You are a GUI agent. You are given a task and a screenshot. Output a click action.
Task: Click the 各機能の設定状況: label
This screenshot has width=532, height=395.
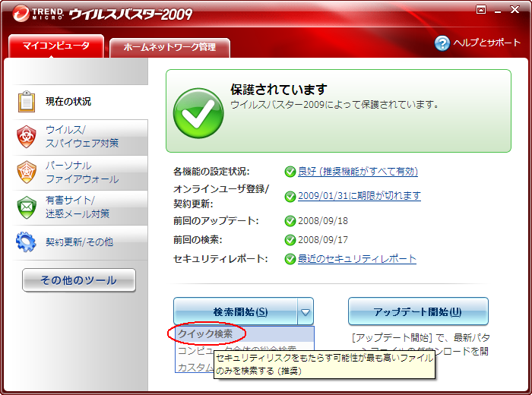click(x=211, y=172)
